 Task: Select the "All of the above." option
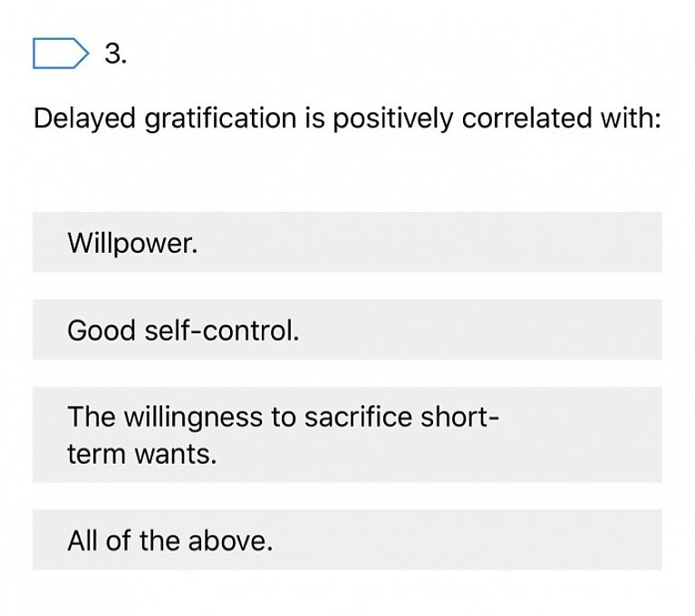347,541
